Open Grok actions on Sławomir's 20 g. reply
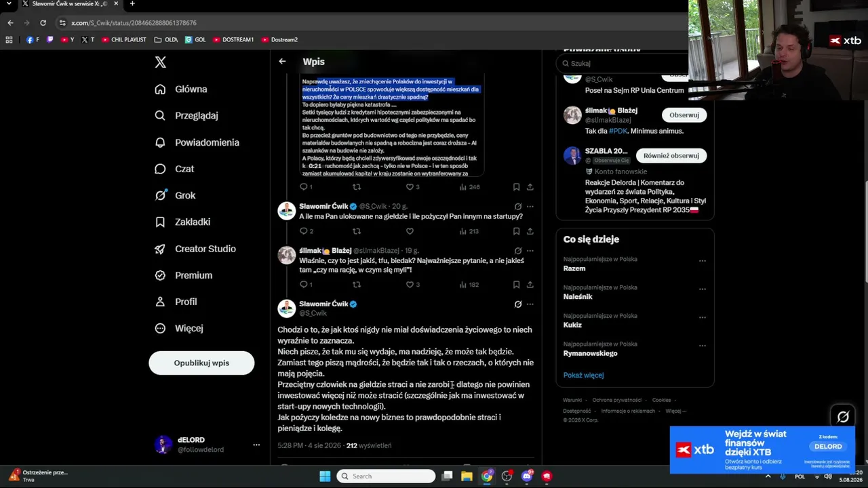868x488 pixels. point(518,206)
